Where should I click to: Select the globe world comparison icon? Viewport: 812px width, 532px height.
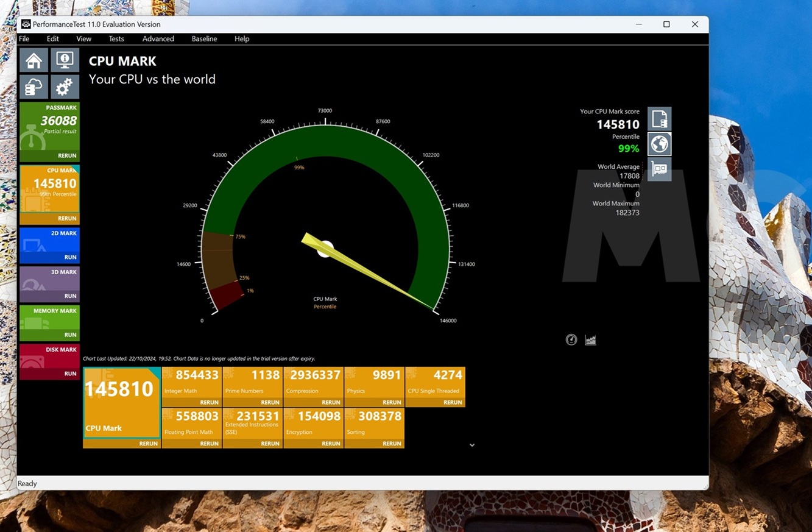pos(659,144)
